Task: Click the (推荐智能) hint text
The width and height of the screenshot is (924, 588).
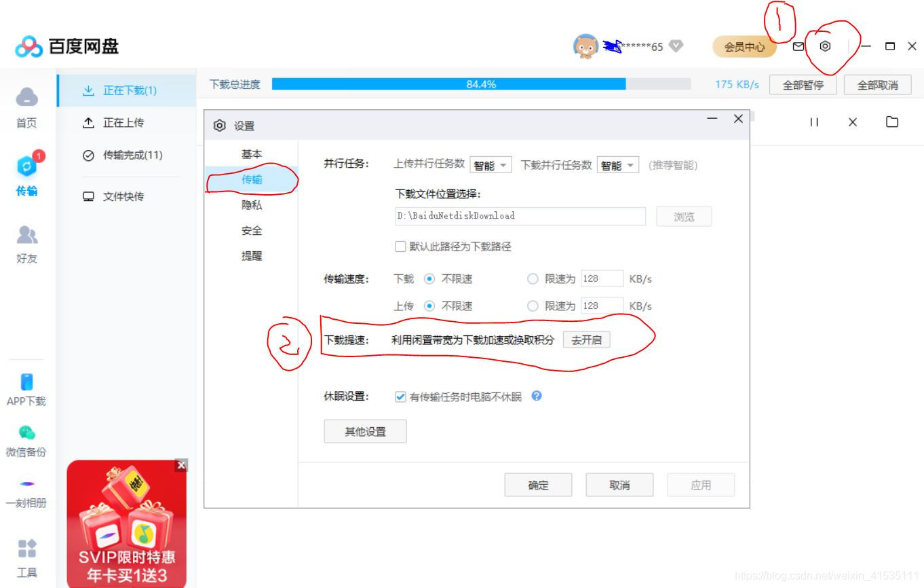Action: [672, 165]
